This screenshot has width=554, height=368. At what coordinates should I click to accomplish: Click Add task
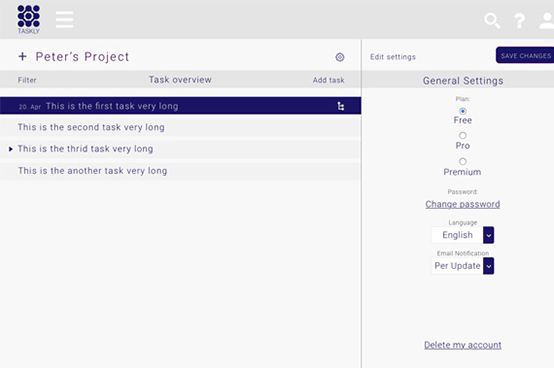pos(328,80)
